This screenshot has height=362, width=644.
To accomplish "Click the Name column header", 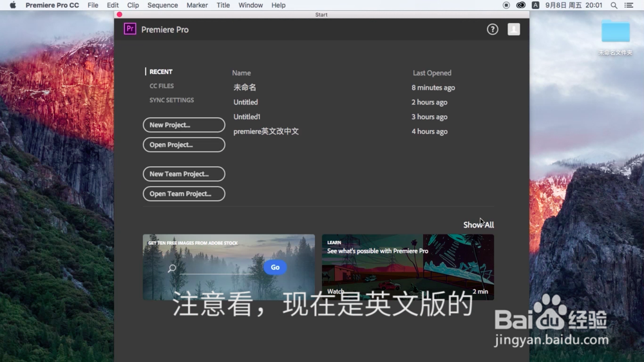I will 241,73.
